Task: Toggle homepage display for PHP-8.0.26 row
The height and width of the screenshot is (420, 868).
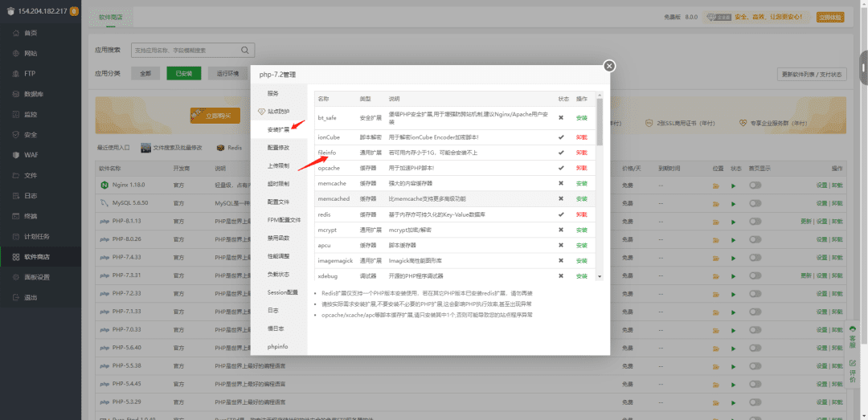Action: click(755, 239)
